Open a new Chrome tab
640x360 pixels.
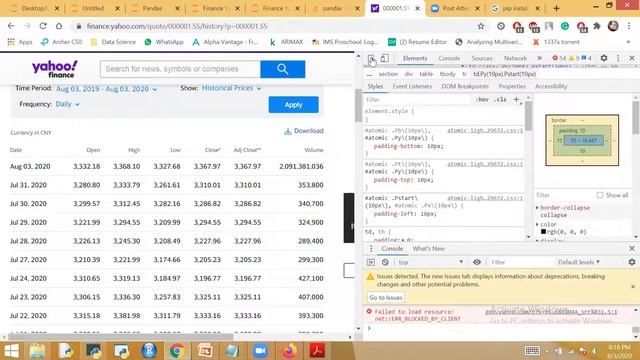pos(556,8)
